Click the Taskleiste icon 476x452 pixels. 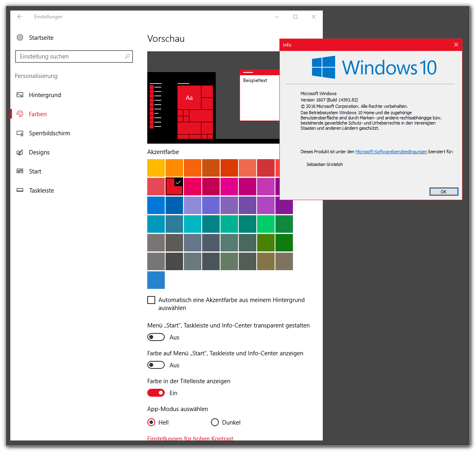point(20,190)
